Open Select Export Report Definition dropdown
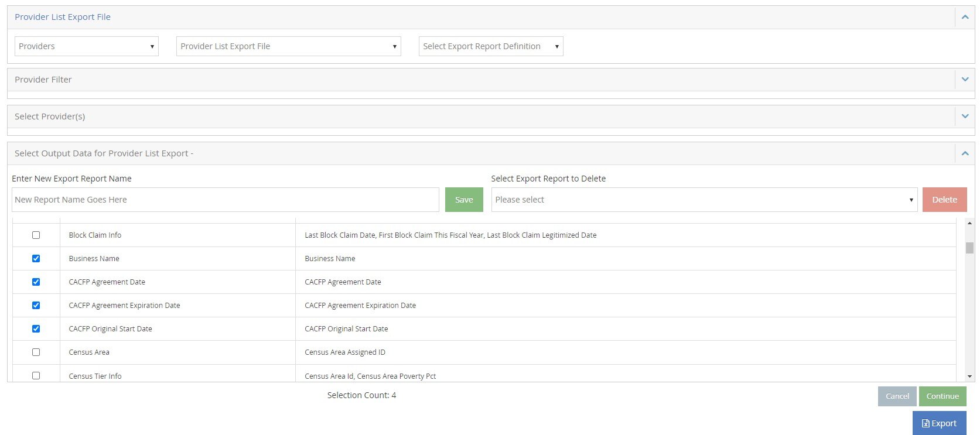The height and width of the screenshot is (435, 980). 490,46
